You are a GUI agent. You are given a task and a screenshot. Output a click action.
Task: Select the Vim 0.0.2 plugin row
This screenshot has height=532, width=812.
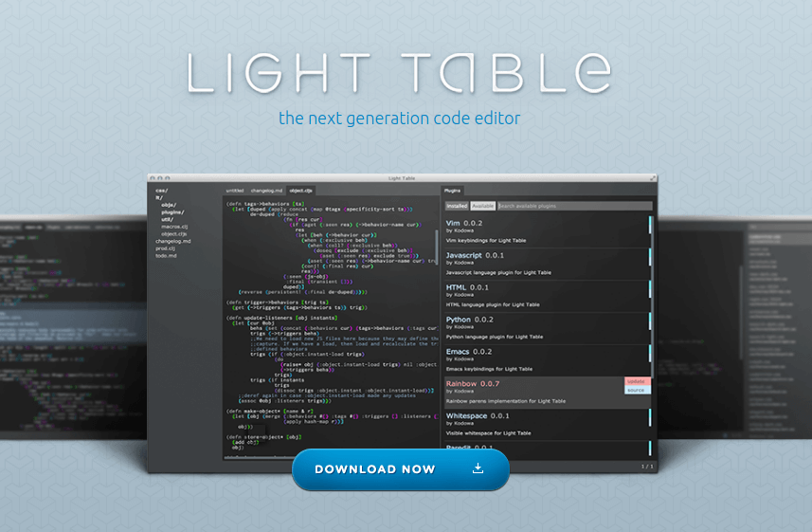tap(548, 231)
